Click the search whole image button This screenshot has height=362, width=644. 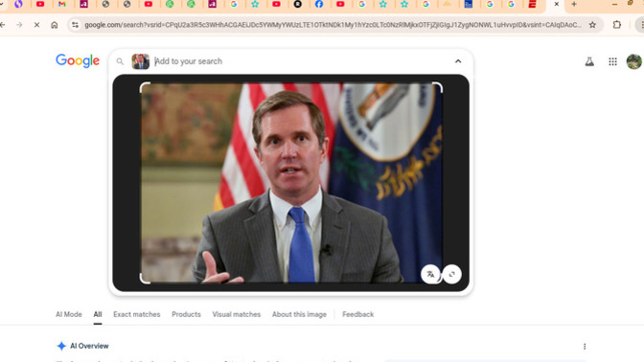(451, 274)
